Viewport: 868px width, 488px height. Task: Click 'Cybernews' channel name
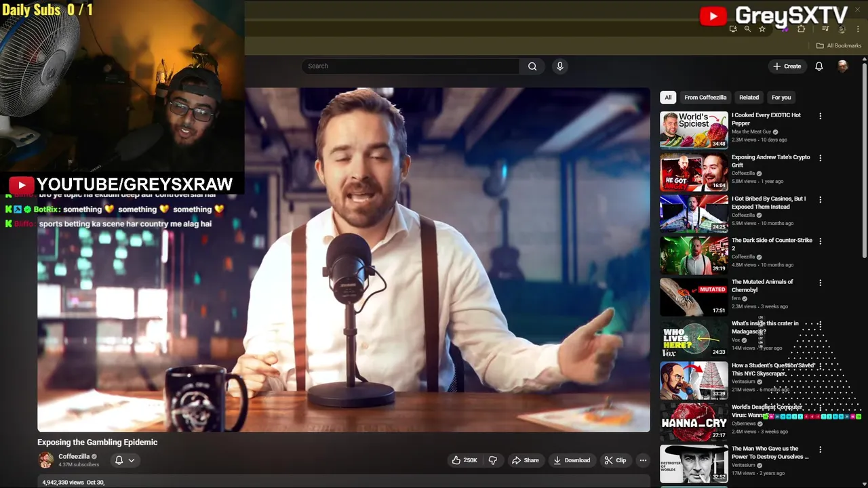click(x=743, y=424)
